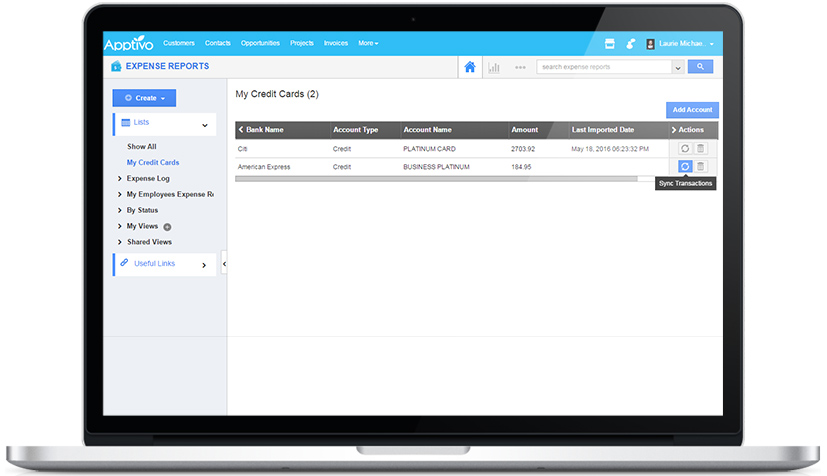Open the bar chart reports icon
The image size is (827, 476).
point(494,67)
